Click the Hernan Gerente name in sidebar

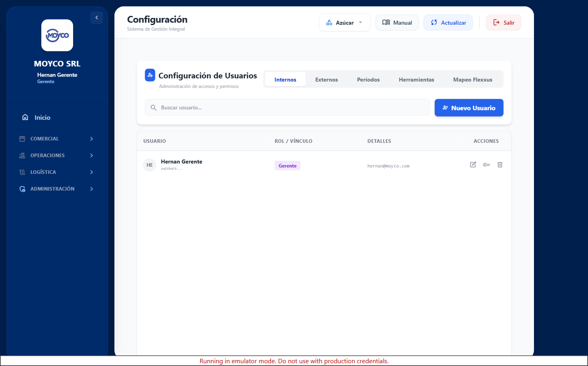click(x=57, y=75)
